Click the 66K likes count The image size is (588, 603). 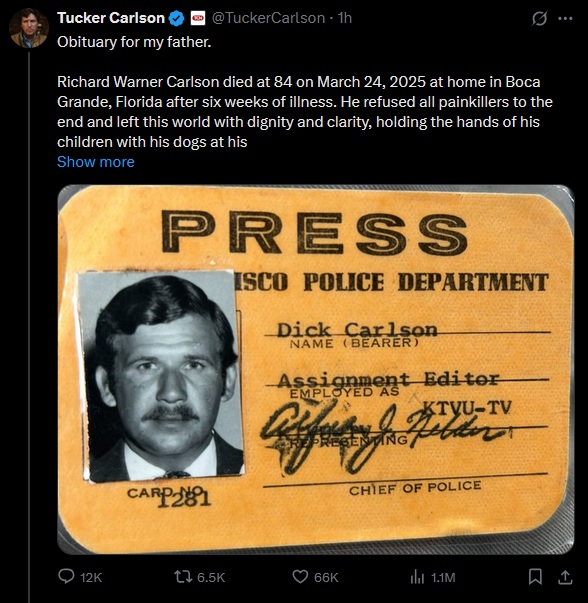coord(326,578)
